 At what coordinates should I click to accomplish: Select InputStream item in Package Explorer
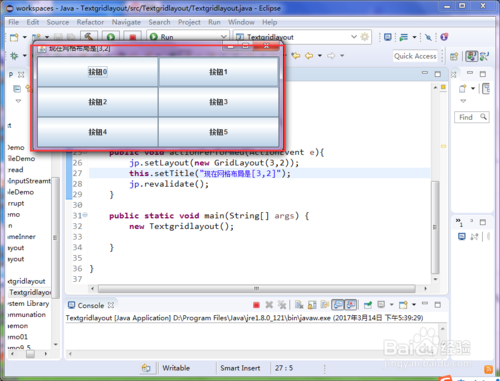tap(29, 181)
